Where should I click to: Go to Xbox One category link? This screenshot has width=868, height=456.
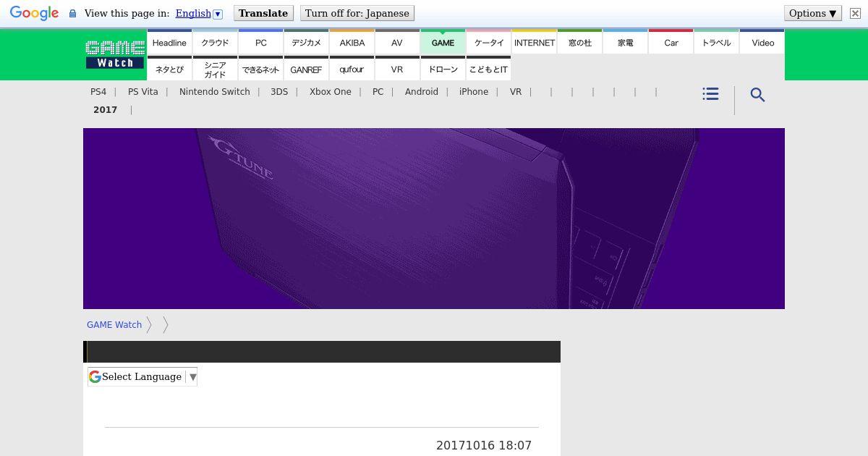331,92
